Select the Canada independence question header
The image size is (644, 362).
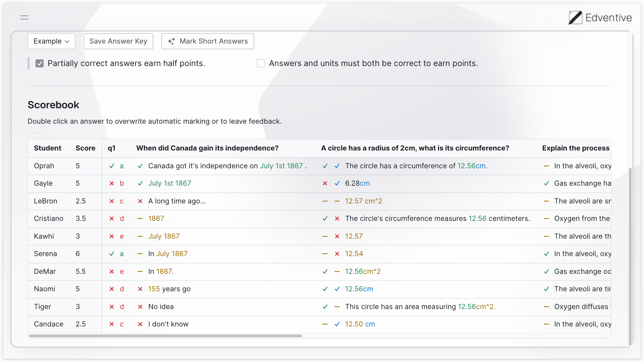point(207,148)
